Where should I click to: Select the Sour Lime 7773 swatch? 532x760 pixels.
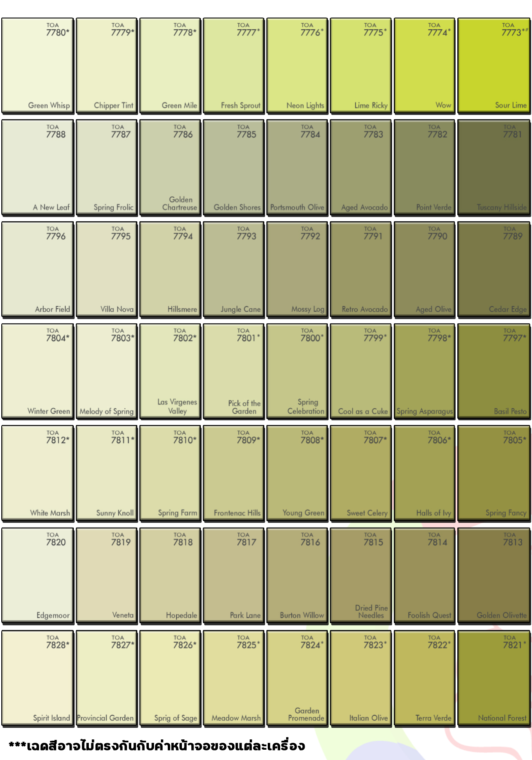click(x=494, y=66)
